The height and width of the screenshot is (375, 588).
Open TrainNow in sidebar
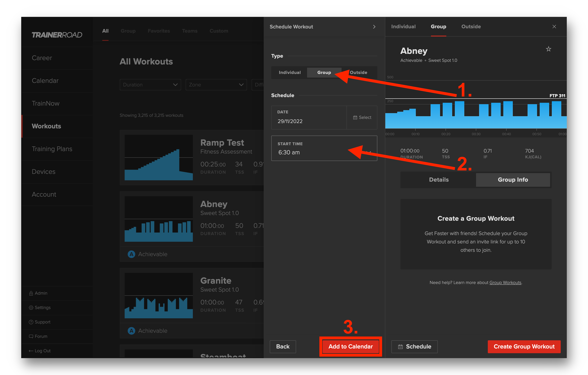pos(57,103)
